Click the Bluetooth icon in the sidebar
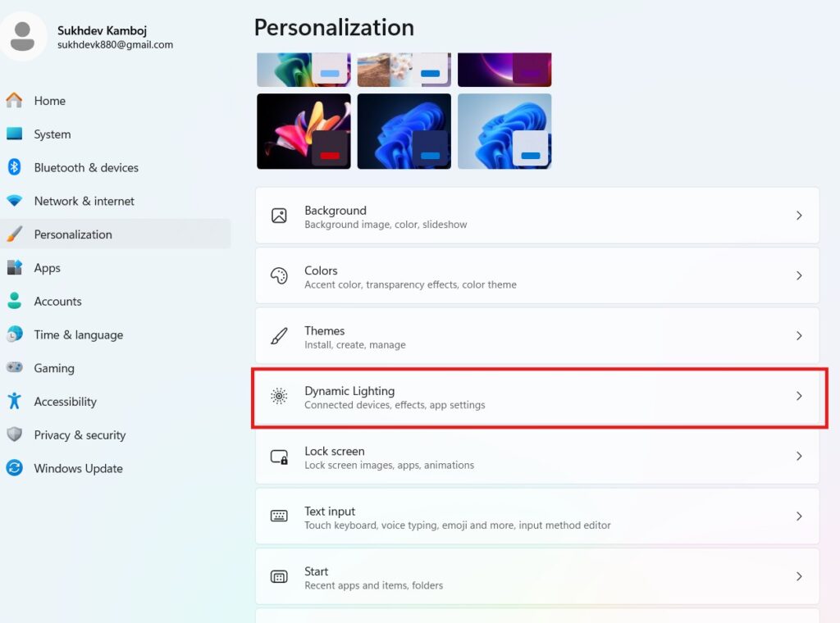840x623 pixels. [x=14, y=167]
